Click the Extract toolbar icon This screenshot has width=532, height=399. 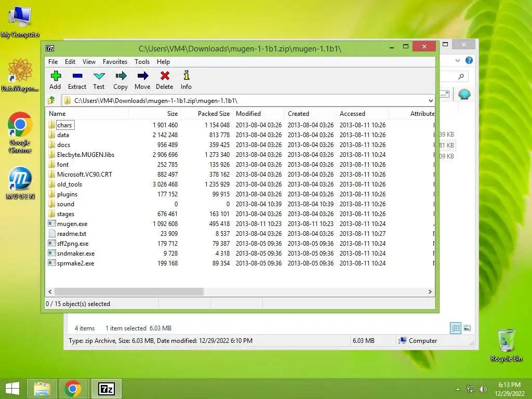tap(77, 76)
